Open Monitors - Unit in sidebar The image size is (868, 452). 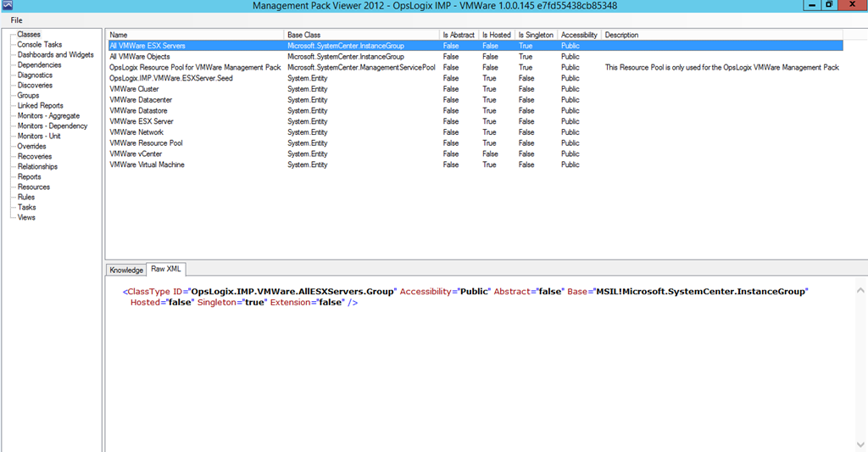tap(39, 137)
